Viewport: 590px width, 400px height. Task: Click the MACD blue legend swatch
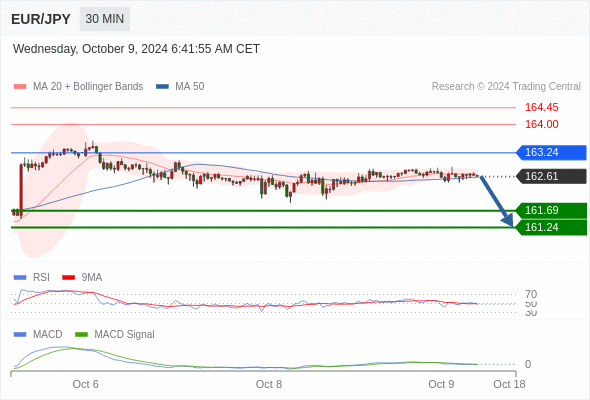pos(20,335)
